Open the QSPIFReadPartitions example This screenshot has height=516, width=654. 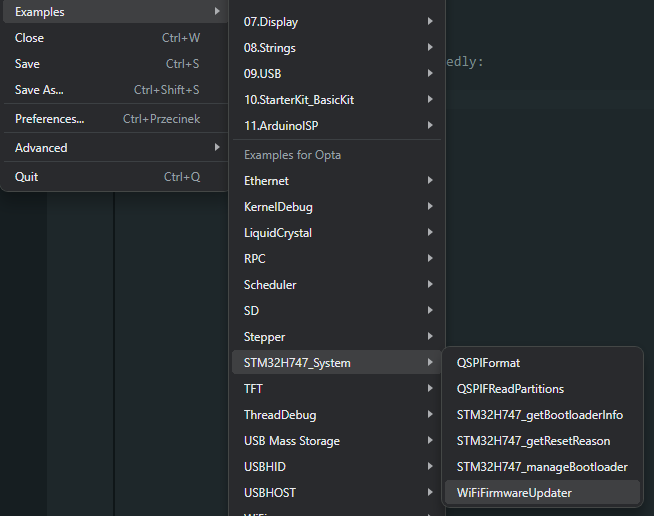pyautogui.click(x=542, y=389)
